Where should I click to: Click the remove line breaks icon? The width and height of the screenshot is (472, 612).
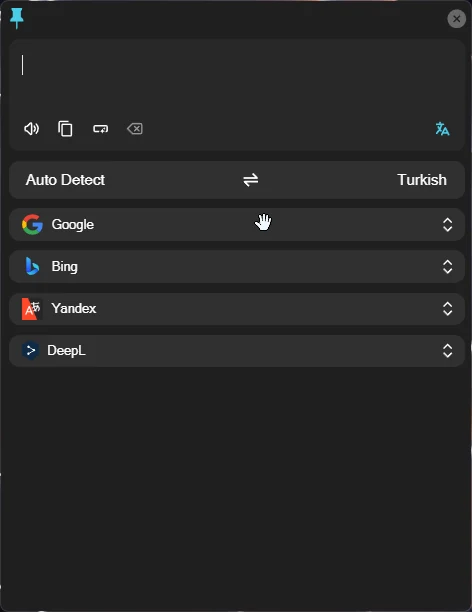(100, 129)
